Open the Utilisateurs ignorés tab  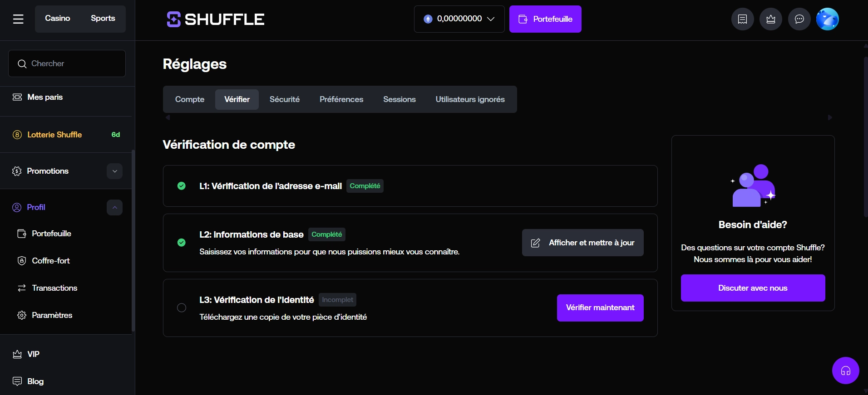470,99
